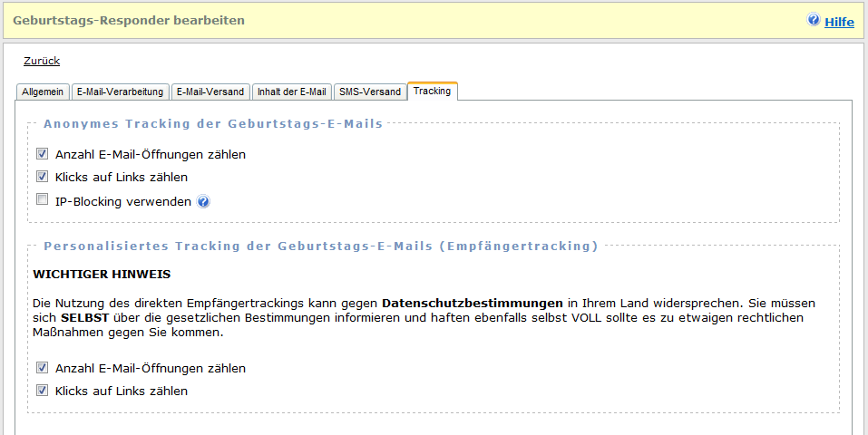Go back via the Zurück link

(x=42, y=61)
